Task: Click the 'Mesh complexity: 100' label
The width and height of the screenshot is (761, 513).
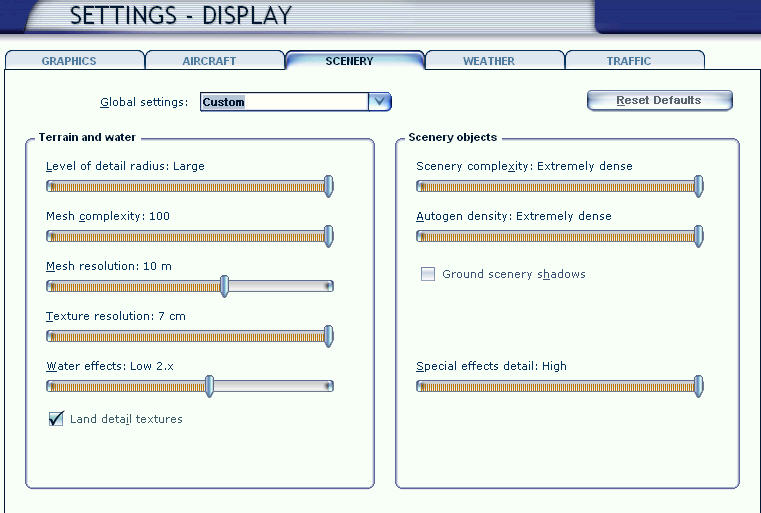Action: [x=108, y=216]
